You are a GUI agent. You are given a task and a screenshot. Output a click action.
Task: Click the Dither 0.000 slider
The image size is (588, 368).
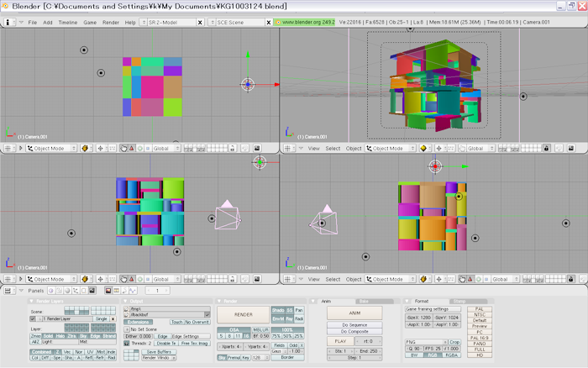pos(138,336)
